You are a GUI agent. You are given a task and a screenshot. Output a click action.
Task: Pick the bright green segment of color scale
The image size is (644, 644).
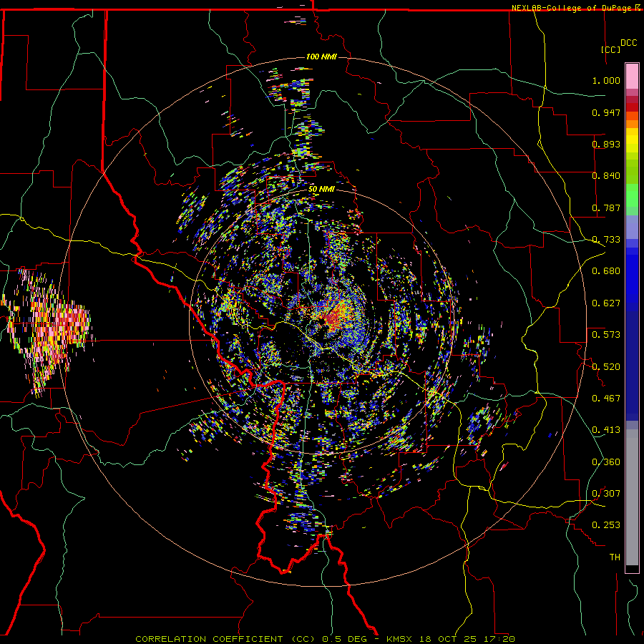[x=632, y=196]
